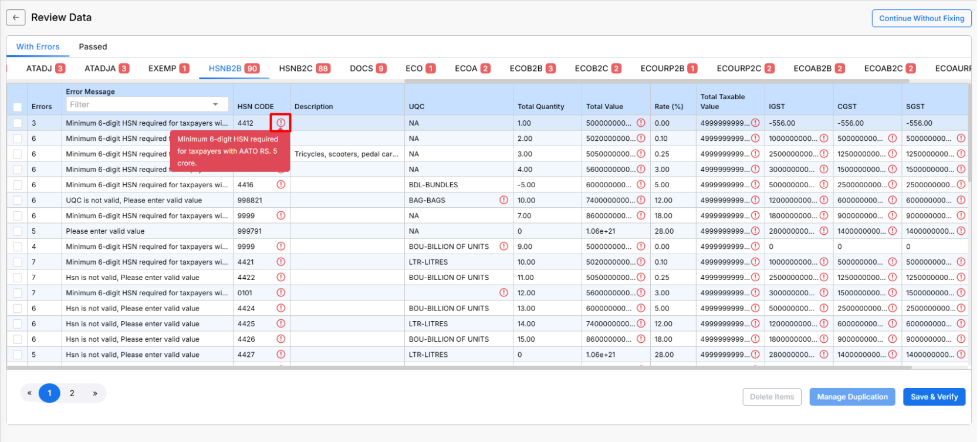Switch to the Passed tab
This screenshot has height=442, width=980.
(x=93, y=47)
